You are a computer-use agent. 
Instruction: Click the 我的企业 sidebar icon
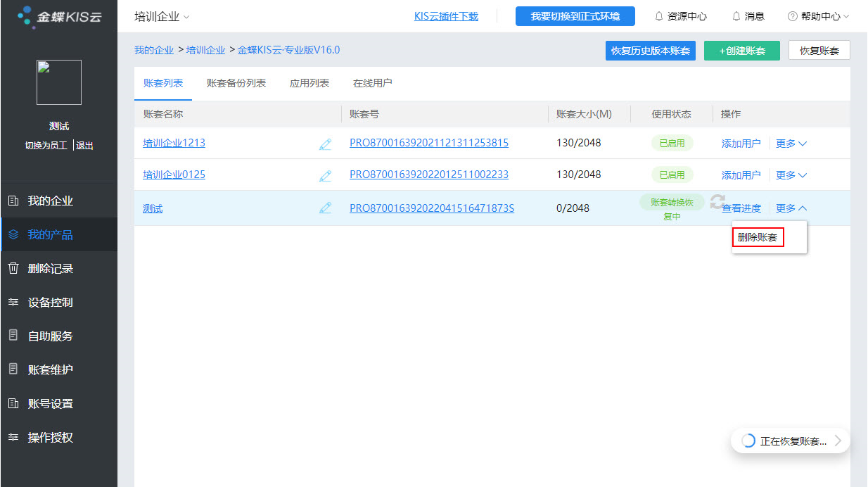coord(13,201)
